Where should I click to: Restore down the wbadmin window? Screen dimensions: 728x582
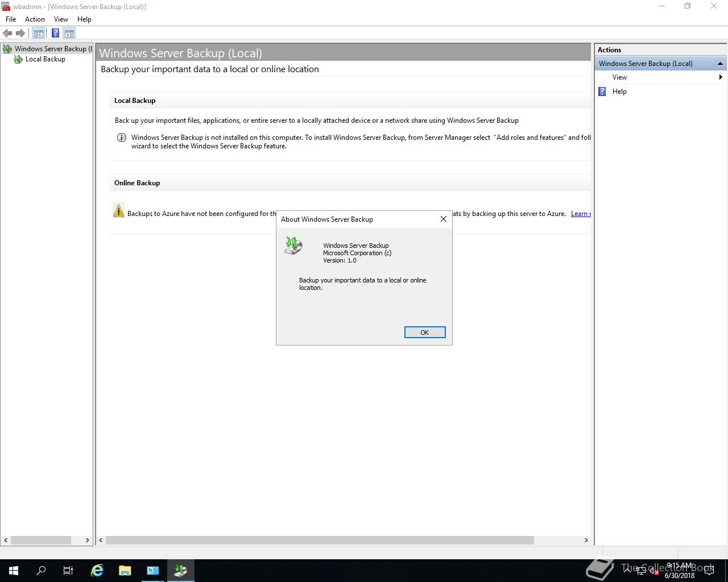pyautogui.click(x=687, y=6)
